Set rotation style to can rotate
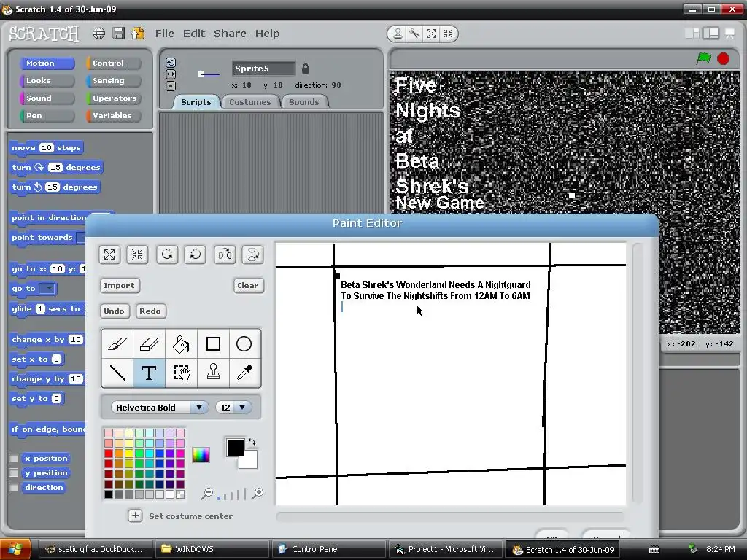Image resolution: width=747 pixels, height=560 pixels. (171, 63)
